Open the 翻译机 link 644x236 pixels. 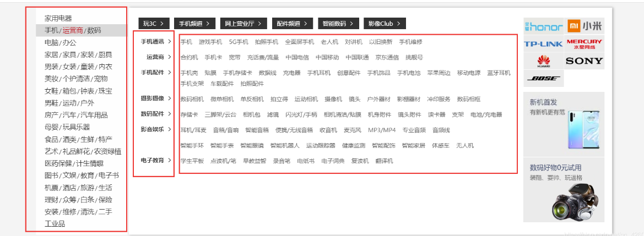point(384,161)
